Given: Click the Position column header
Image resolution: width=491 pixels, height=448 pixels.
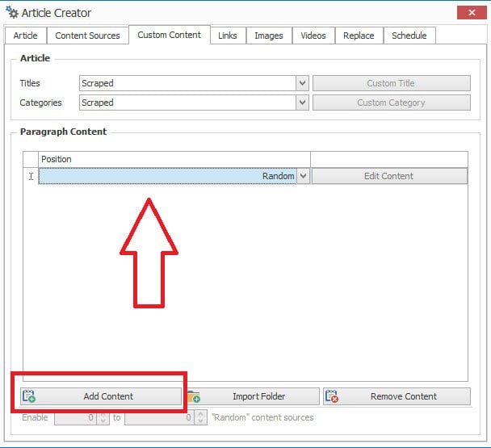Looking at the screenshot, I should click(x=174, y=159).
